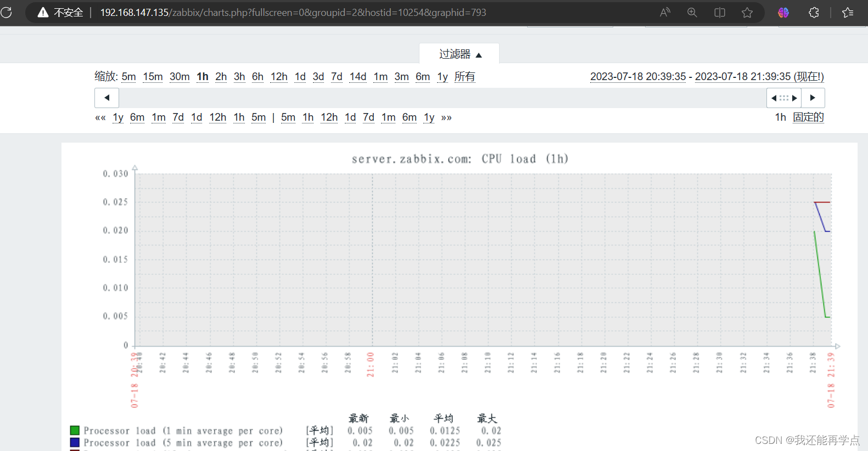Set zoom to 2h

(221, 76)
